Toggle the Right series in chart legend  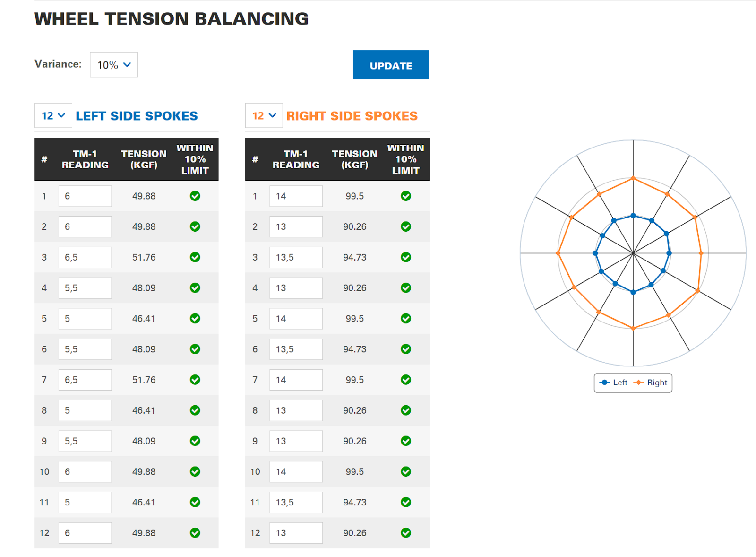coord(651,383)
